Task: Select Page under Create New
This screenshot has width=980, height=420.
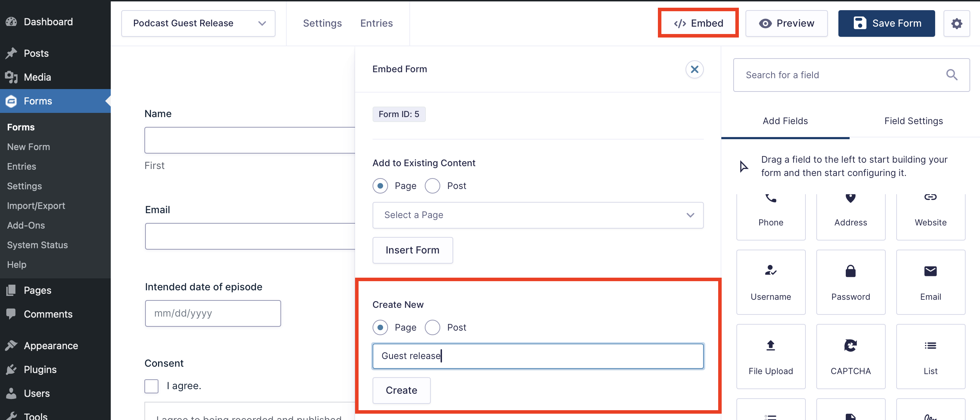Action: [x=380, y=327]
